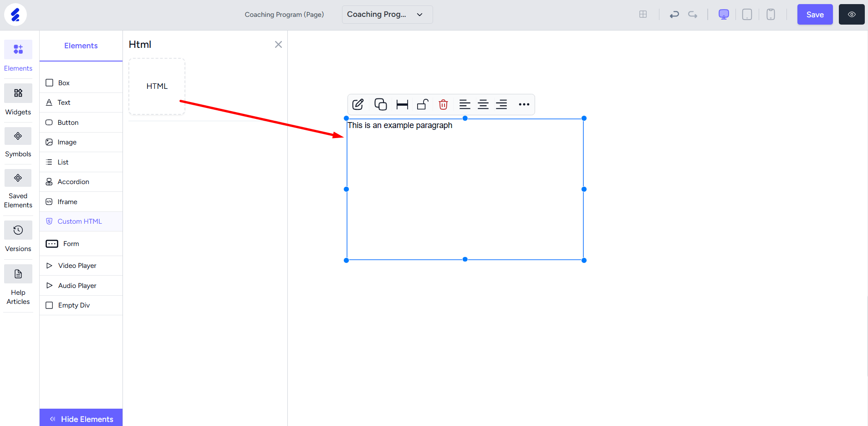Image resolution: width=868 pixels, height=426 pixels.
Task: Open the Symbols sidebar section
Action: (18, 143)
